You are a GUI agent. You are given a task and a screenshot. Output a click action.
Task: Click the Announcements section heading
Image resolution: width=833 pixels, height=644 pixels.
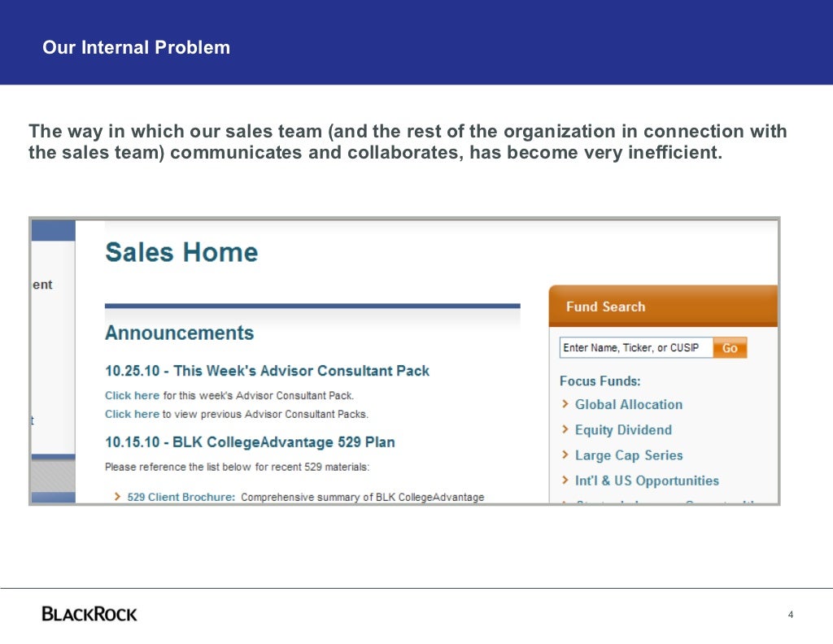[179, 333]
